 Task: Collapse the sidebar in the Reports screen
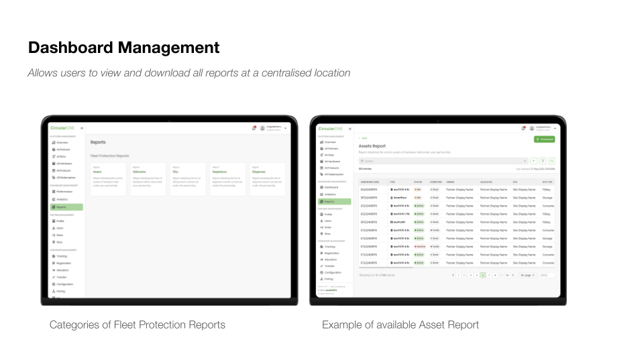[x=82, y=128]
